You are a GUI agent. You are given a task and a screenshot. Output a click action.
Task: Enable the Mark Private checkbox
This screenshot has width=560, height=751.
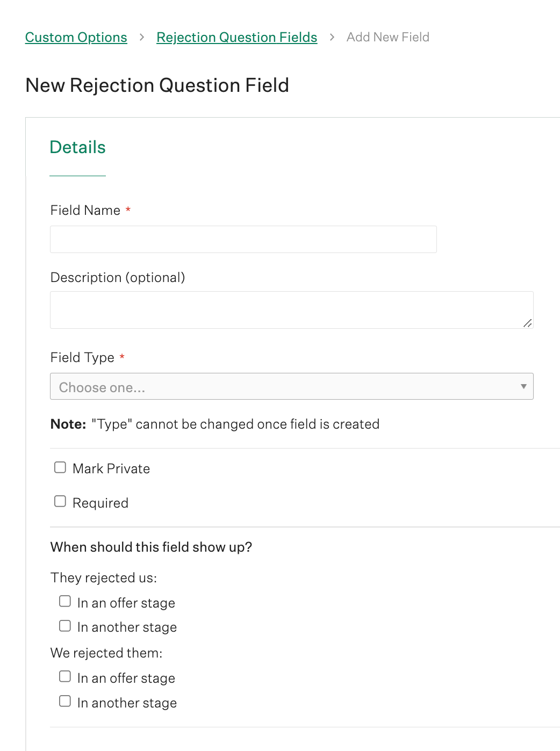tap(60, 467)
